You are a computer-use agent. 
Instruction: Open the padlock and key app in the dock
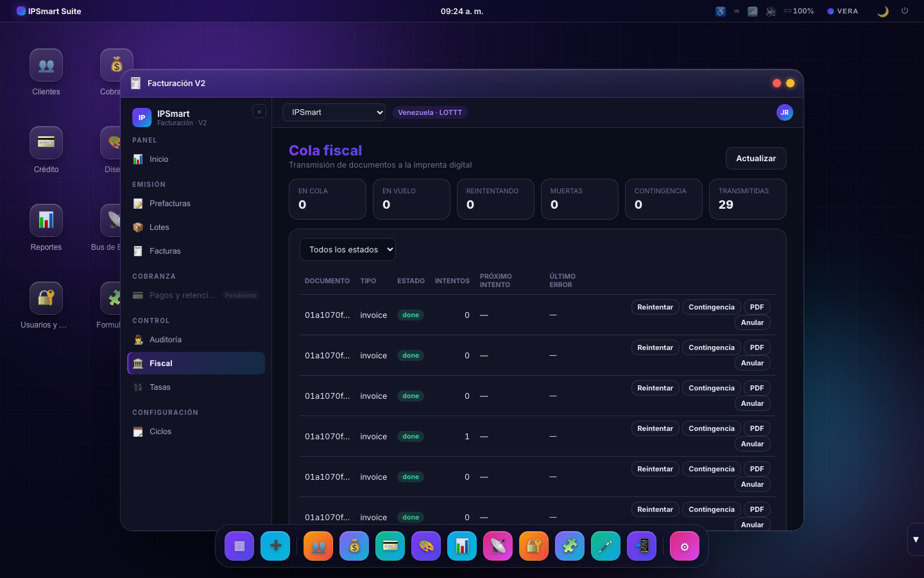pos(534,546)
